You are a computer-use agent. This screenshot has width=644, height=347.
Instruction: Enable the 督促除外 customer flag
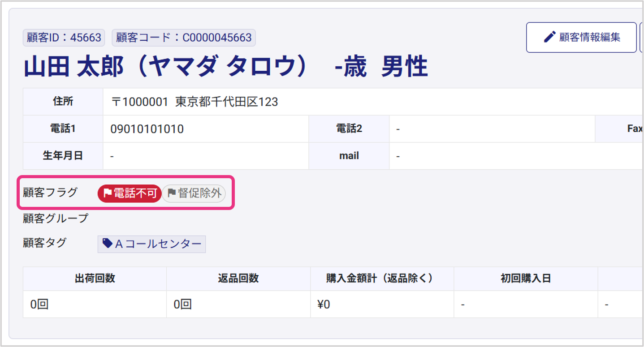pyautogui.click(x=194, y=193)
